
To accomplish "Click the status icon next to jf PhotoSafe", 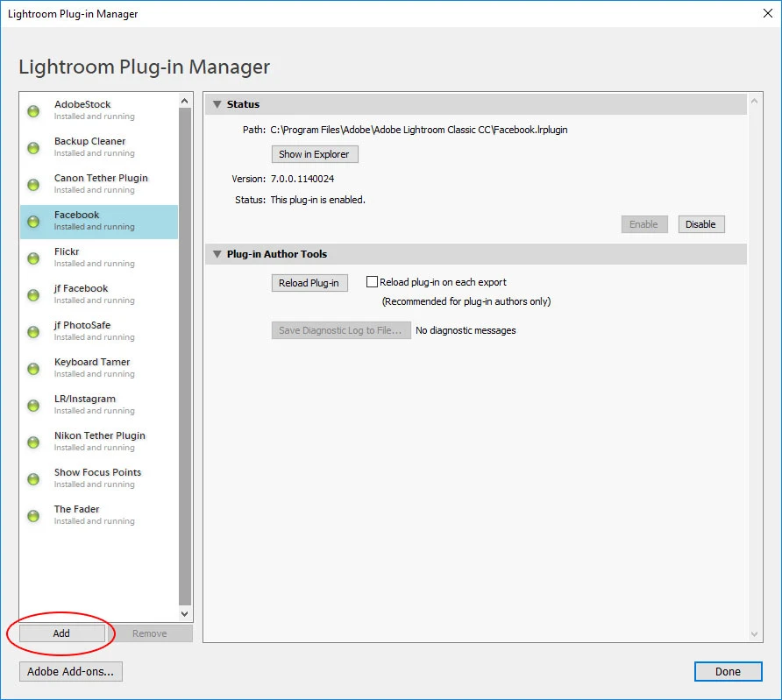I will coord(33,332).
